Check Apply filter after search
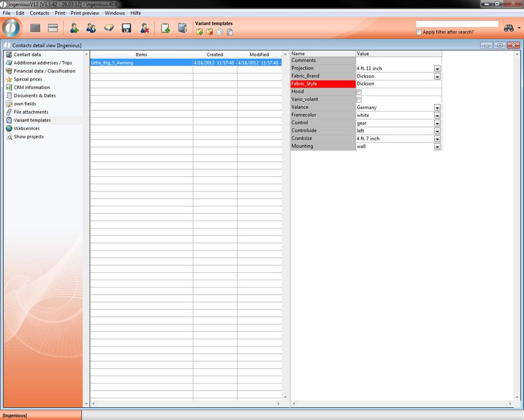Screen dimensions: 524x420 click(x=419, y=32)
